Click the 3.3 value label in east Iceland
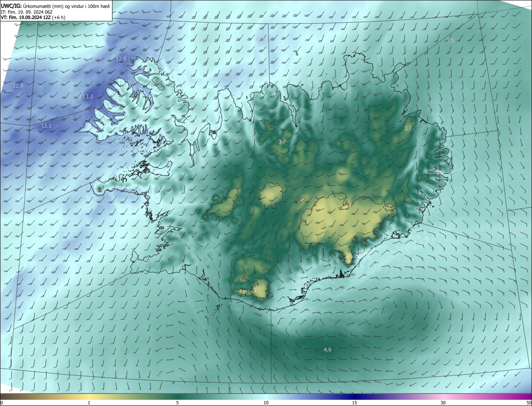Image resolution: width=532 pixels, height=406 pixels. click(x=408, y=128)
